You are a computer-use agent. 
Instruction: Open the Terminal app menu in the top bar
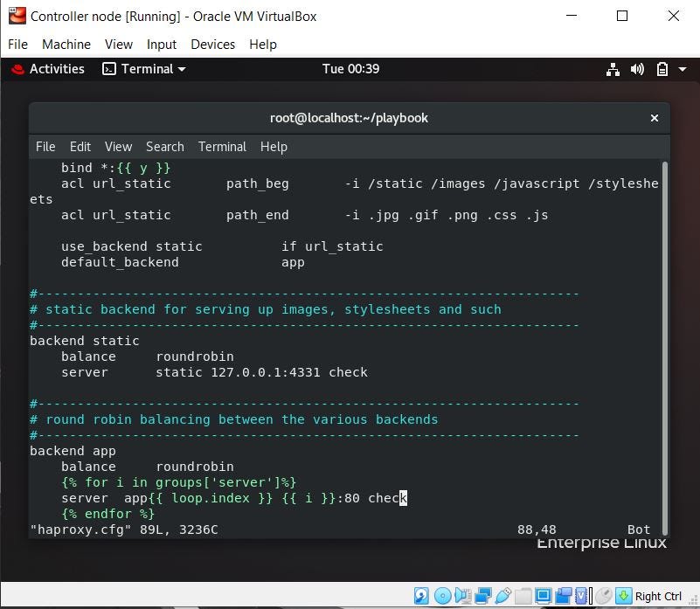point(143,69)
